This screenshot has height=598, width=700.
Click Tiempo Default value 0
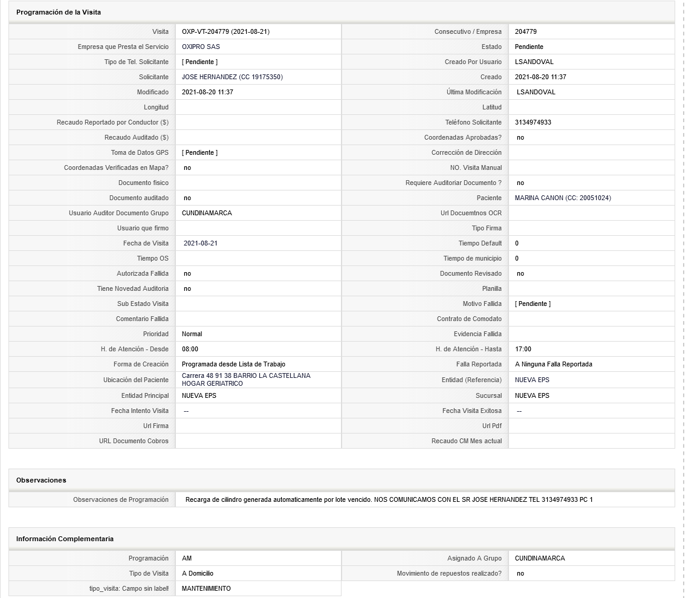coord(517,244)
